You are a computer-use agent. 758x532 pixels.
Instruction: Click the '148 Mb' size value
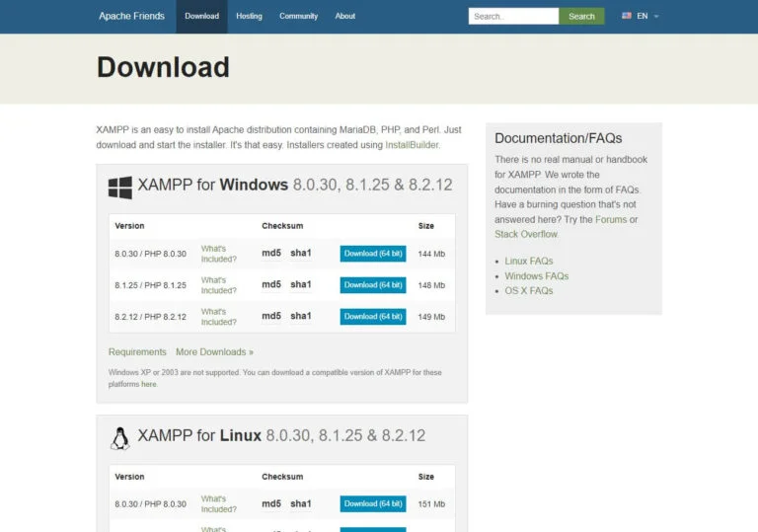point(431,285)
